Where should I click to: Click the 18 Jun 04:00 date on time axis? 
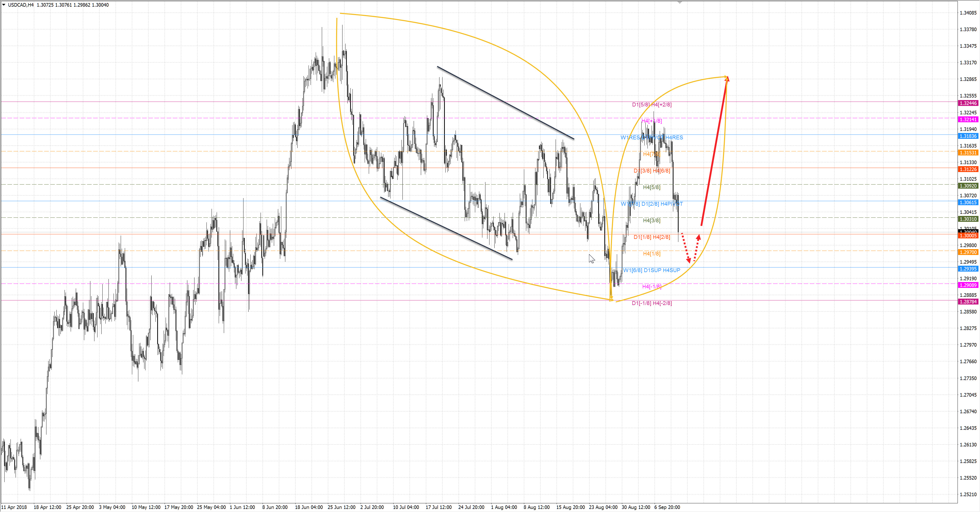(x=309, y=507)
